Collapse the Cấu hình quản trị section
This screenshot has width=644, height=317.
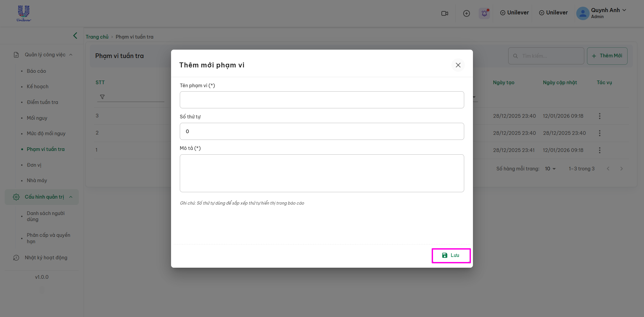pos(71,197)
